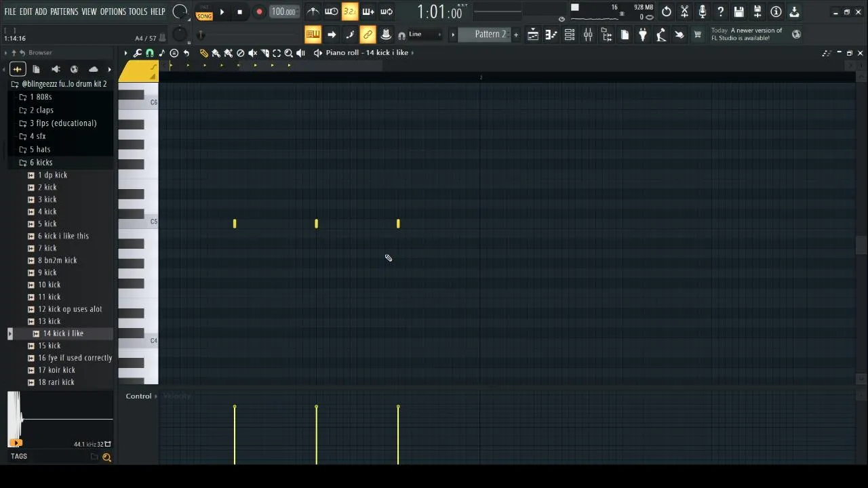Viewport: 868px width, 488px height.
Task: Toggle link to controller chain icon
Action: (368, 35)
